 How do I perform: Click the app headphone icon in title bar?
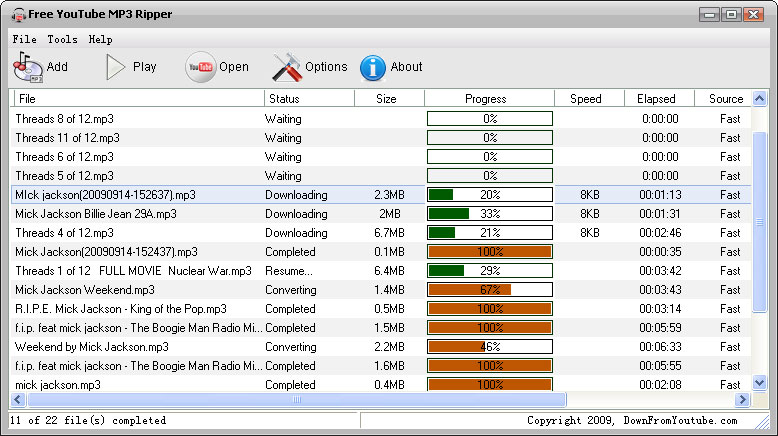18,15
